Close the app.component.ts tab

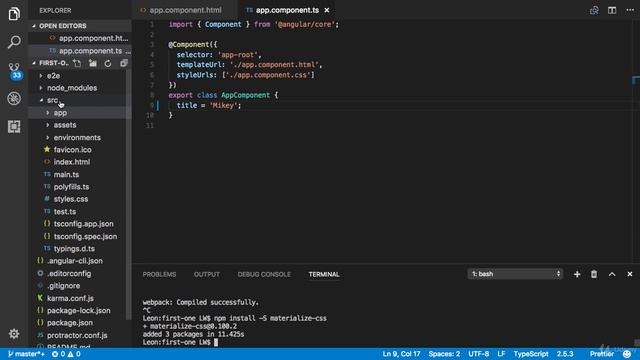[327, 10]
